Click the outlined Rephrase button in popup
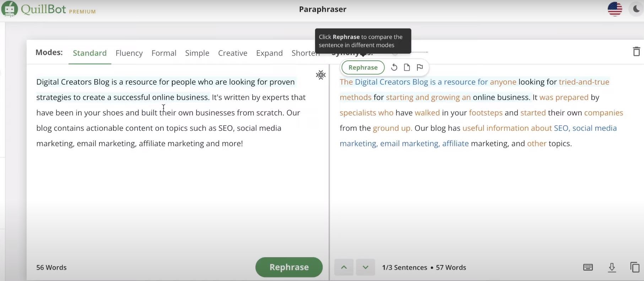Image resolution: width=644 pixels, height=281 pixels. click(x=363, y=67)
